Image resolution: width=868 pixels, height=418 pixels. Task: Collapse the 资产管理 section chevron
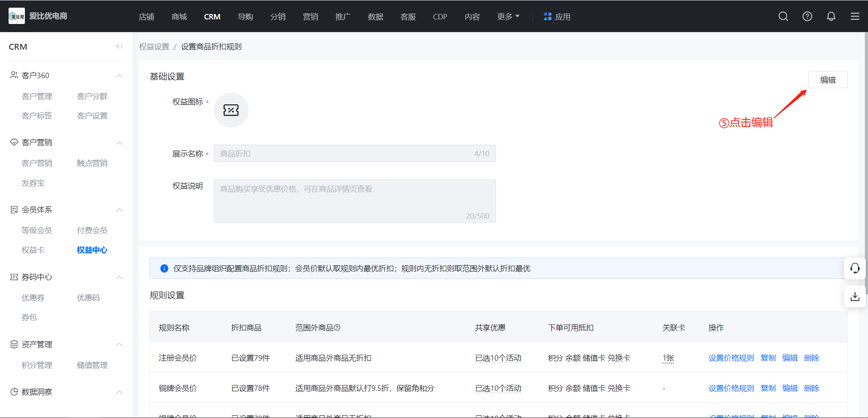click(119, 344)
